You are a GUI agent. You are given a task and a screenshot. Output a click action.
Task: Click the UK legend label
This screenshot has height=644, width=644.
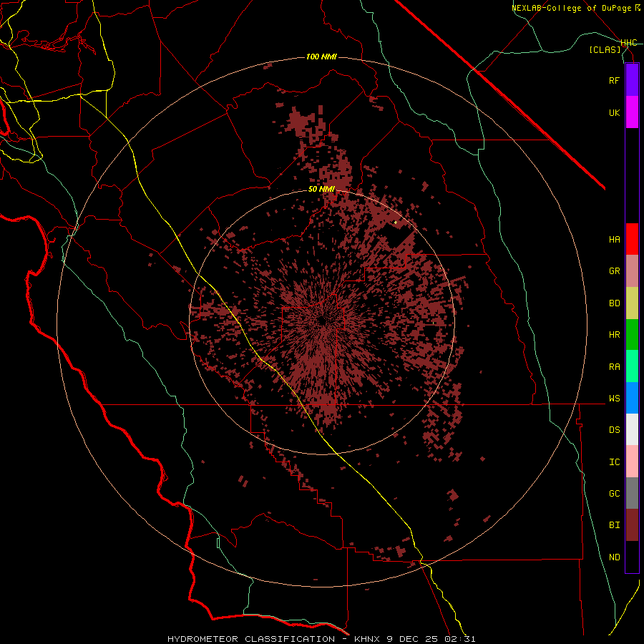tap(614, 112)
